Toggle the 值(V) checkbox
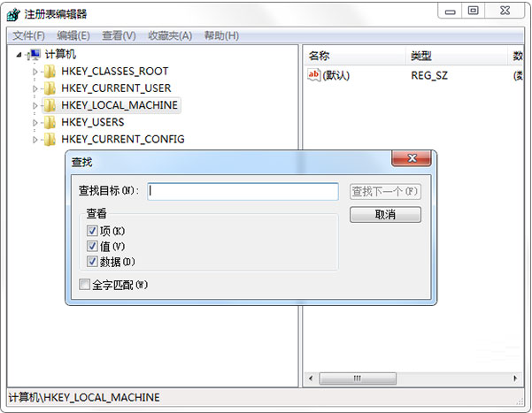 [92, 246]
